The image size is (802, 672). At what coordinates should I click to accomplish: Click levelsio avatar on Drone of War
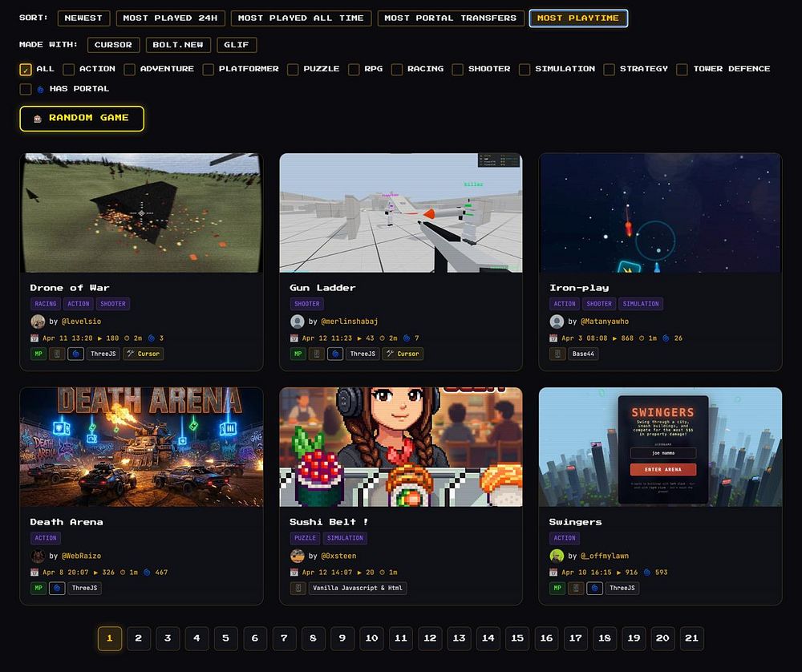[38, 322]
